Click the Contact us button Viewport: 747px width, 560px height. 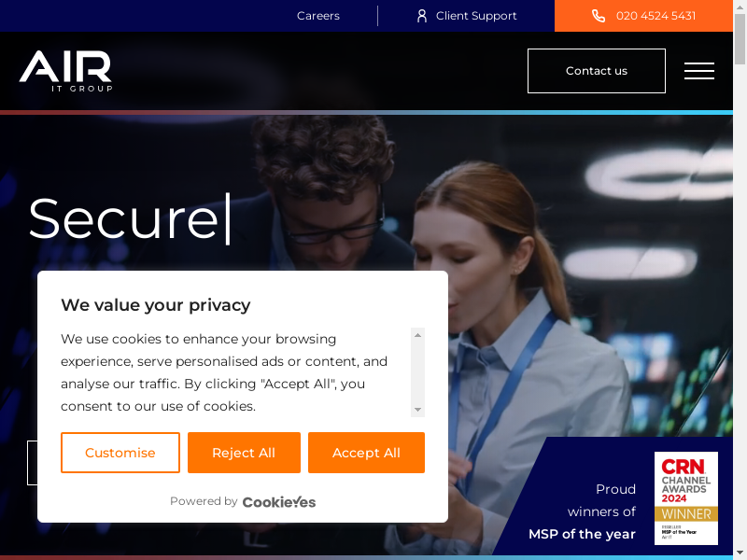pyautogui.click(x=597, y=71)
